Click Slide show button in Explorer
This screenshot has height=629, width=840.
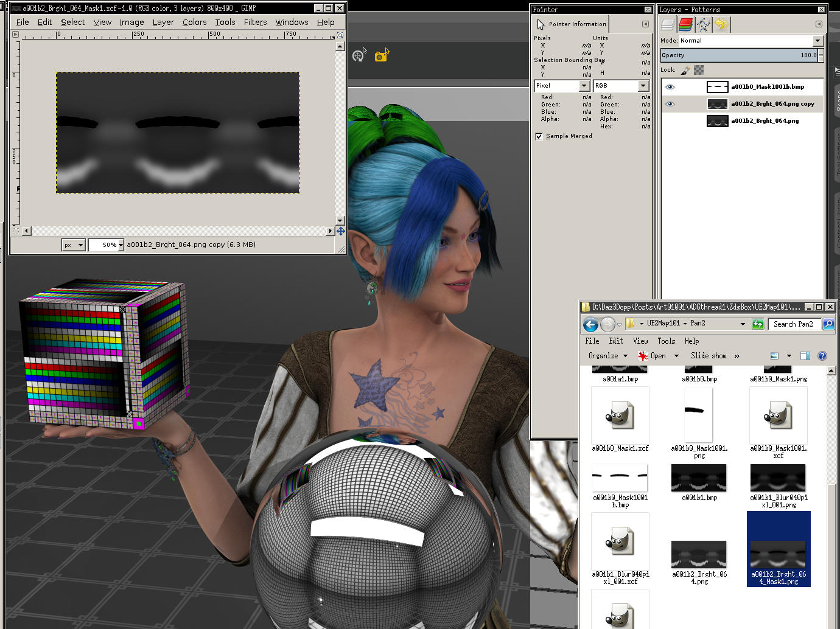(x=709, y=356)
